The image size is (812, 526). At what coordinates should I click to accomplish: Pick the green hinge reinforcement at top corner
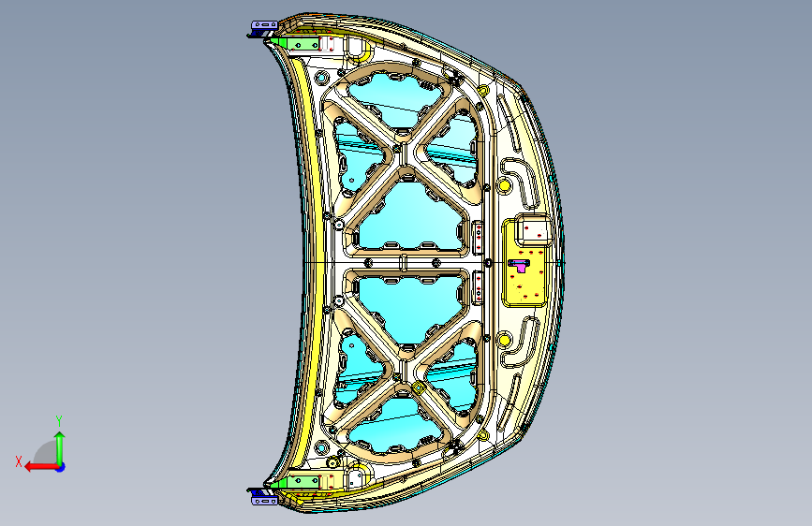pos(296,45)
